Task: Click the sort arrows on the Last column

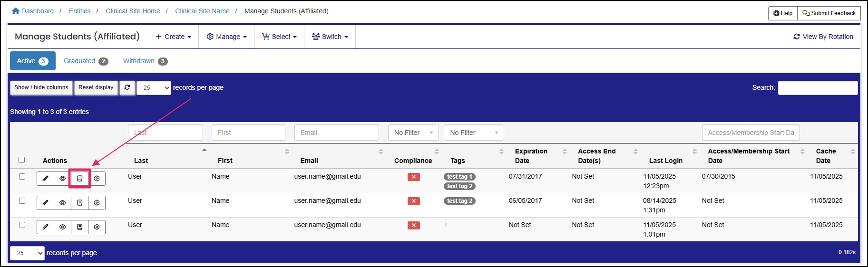Action: tap(204, 150)
